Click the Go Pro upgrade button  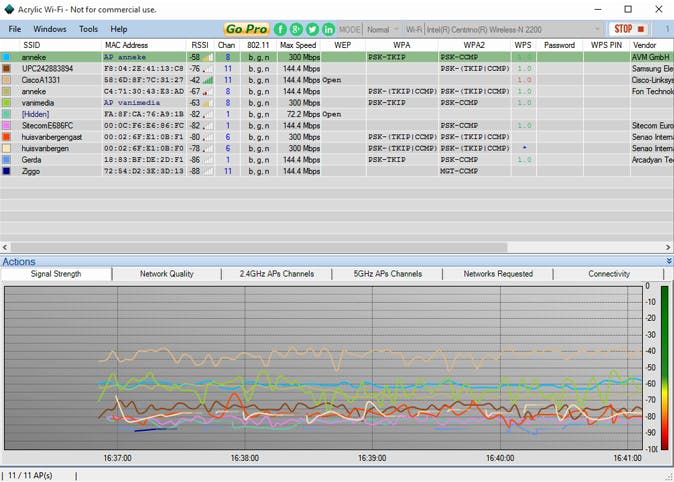click(246, 29)
